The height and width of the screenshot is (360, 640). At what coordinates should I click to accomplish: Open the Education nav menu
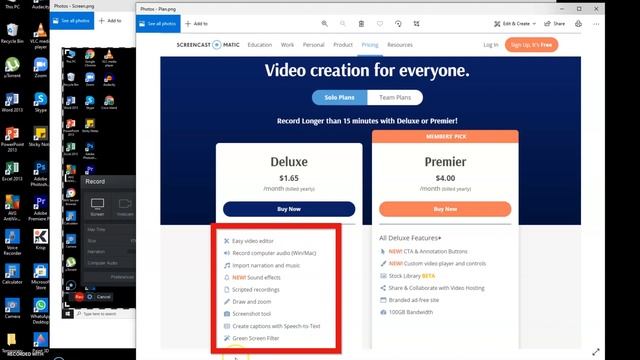[x=260, y=45]
